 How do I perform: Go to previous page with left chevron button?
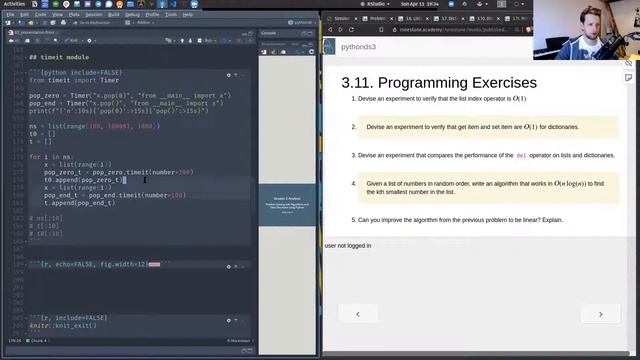[358, 314]
